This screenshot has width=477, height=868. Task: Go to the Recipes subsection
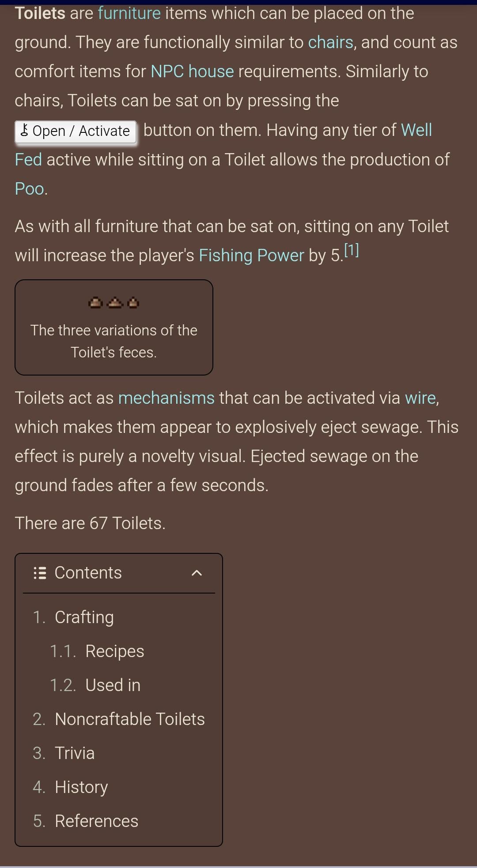114,651
